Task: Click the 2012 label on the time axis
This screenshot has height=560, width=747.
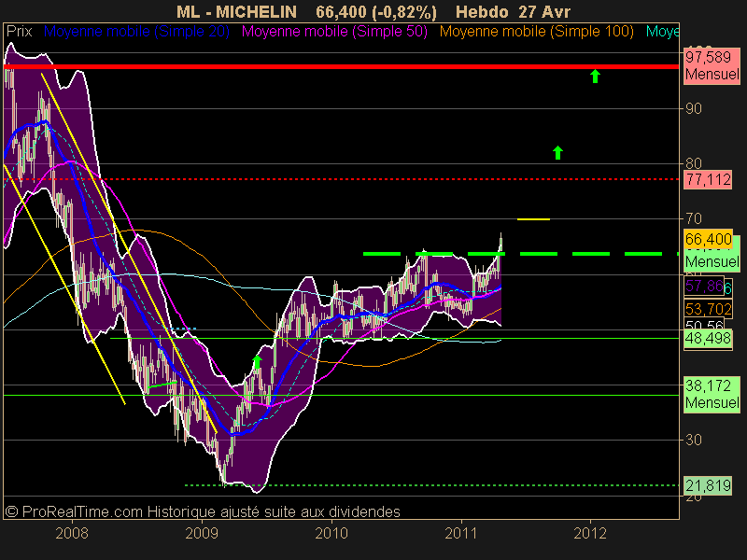Action: (x=590, y=533)
